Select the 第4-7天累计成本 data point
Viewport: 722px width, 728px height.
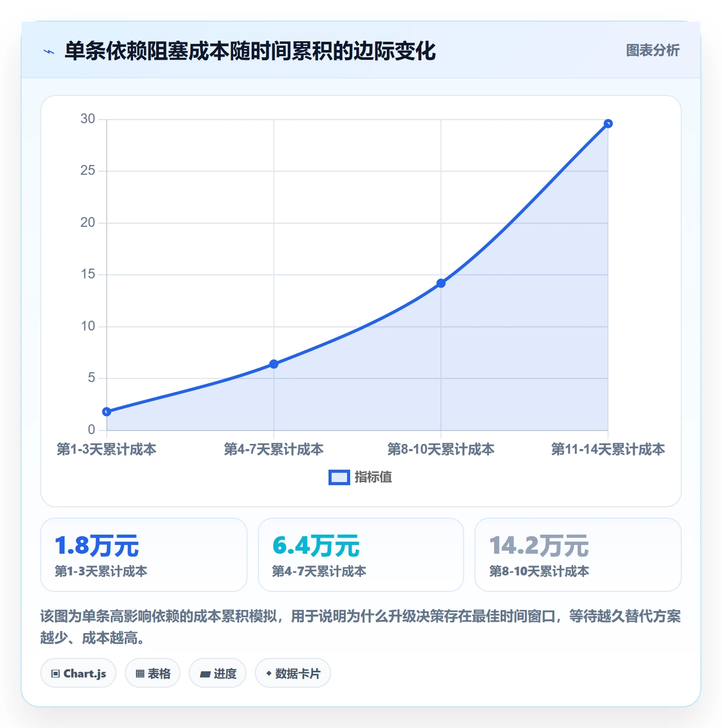274,364
